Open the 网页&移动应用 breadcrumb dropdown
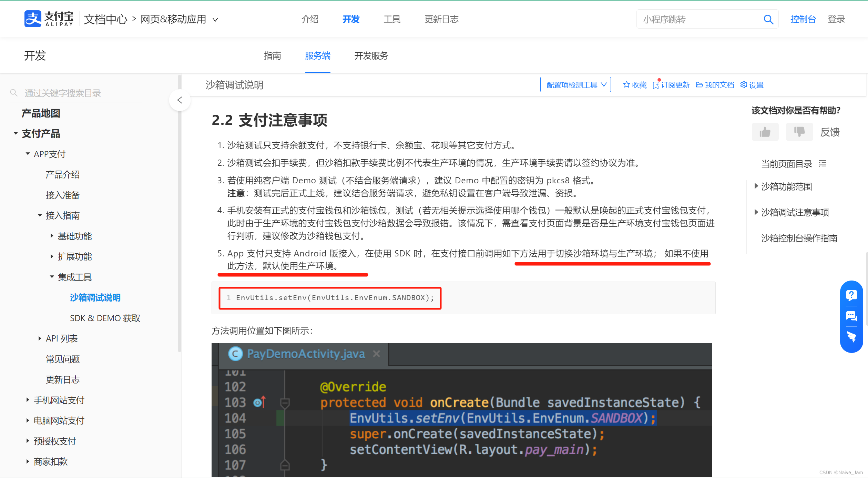Viewport: 868px width, 478px height. [215, 20]
